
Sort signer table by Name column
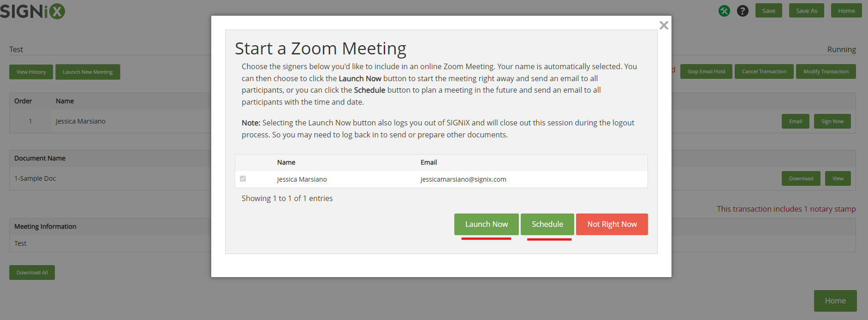pyautogui.click(x=286, y=162)
